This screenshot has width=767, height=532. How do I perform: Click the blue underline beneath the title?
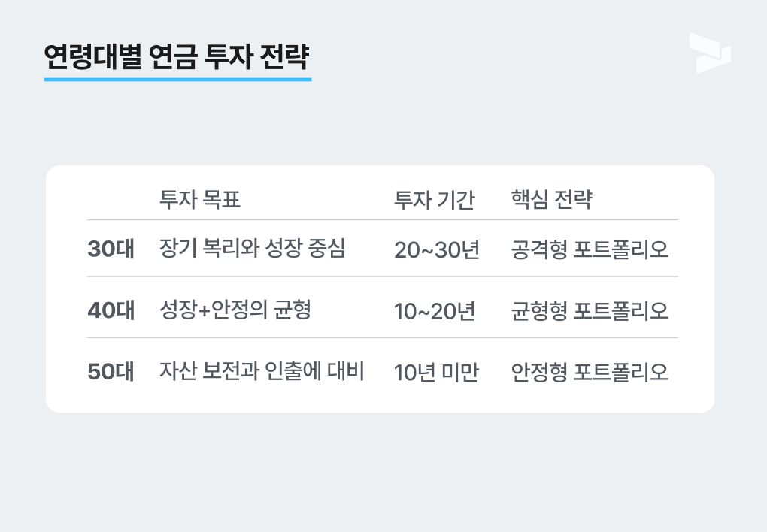pyautogui.click(x=177, y=78)
